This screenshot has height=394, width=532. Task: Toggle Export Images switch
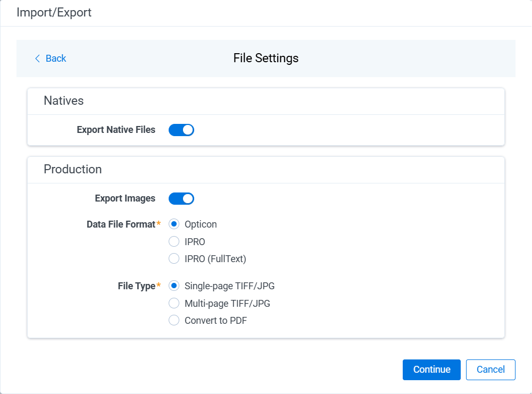pyautogui.click(x=181, y=199)
